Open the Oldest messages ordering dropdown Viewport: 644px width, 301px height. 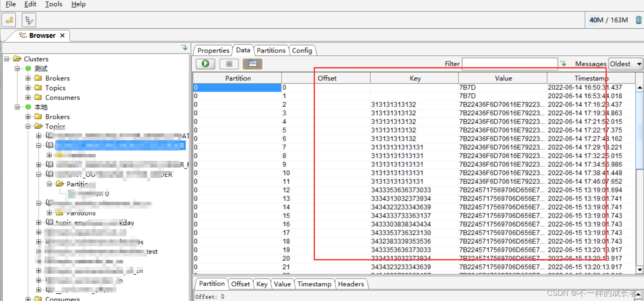click(x=625, y=63)
